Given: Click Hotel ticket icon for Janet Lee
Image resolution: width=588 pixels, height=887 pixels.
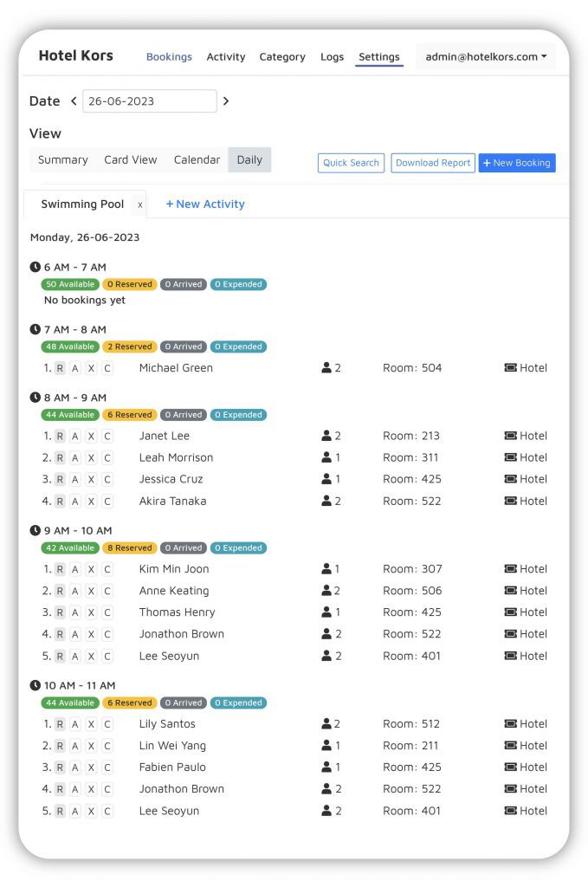Looking at the screenshot, I should [x=510, y=436].
